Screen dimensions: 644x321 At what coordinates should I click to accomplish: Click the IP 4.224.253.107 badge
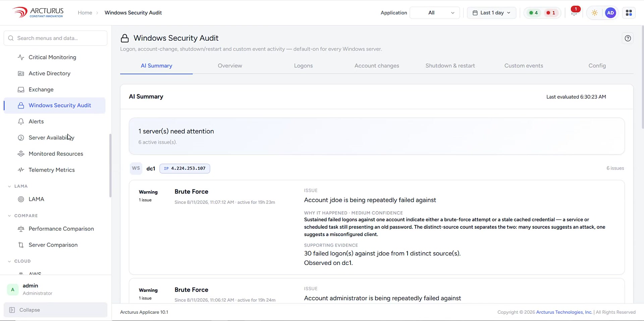(185, 169)
